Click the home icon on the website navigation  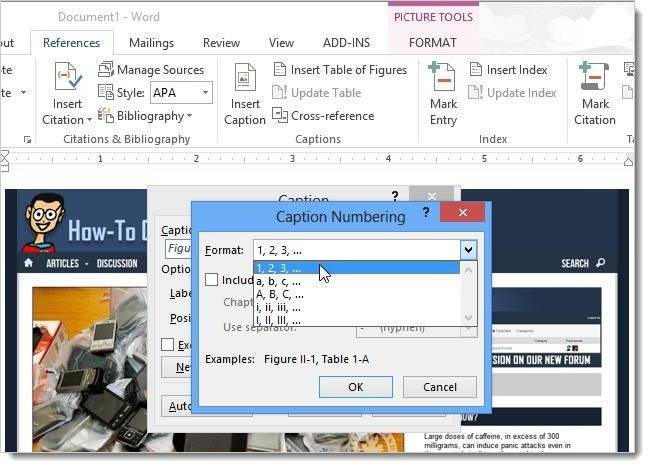point(29,263)
